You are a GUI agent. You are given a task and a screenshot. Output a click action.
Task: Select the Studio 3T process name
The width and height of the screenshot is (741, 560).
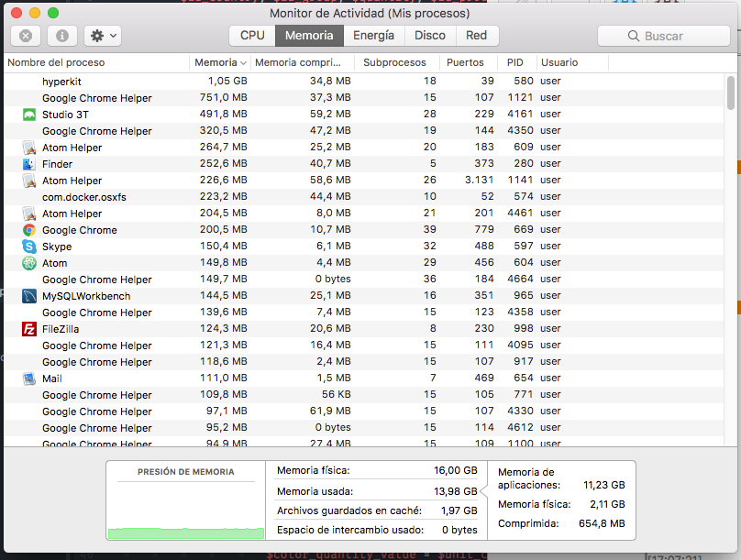[65, 115]
